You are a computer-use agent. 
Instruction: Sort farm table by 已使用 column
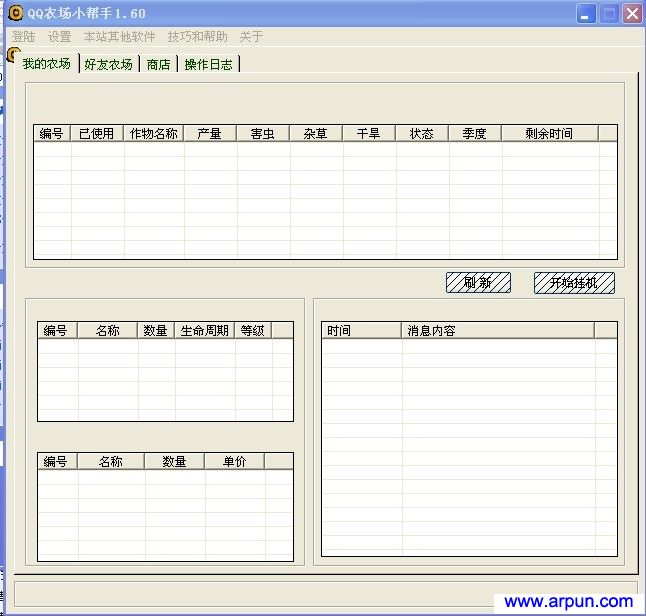[x=97, y=134]
